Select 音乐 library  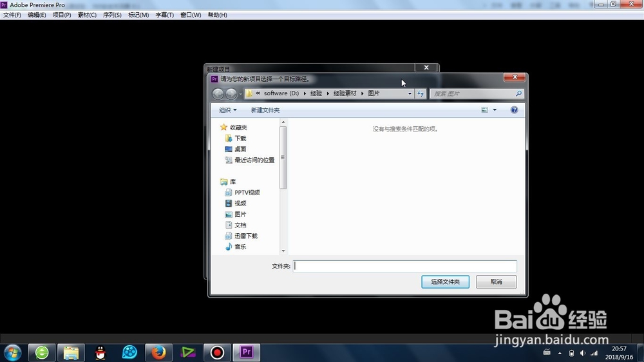236,247
